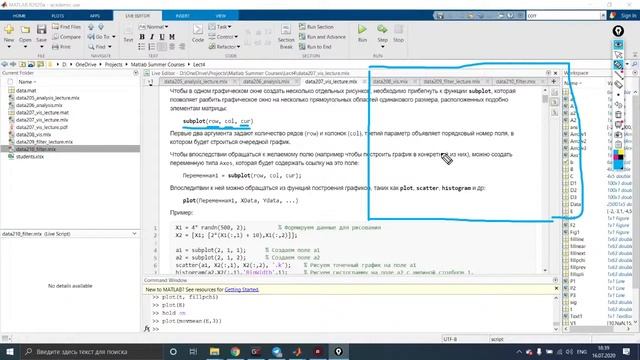
Task: Apply monospace formatting
Action: pyautogui.click(x=172, y=37)
